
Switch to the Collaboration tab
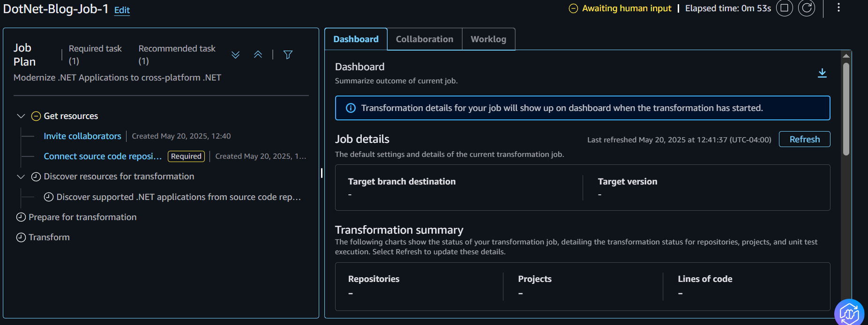[425, 39]
